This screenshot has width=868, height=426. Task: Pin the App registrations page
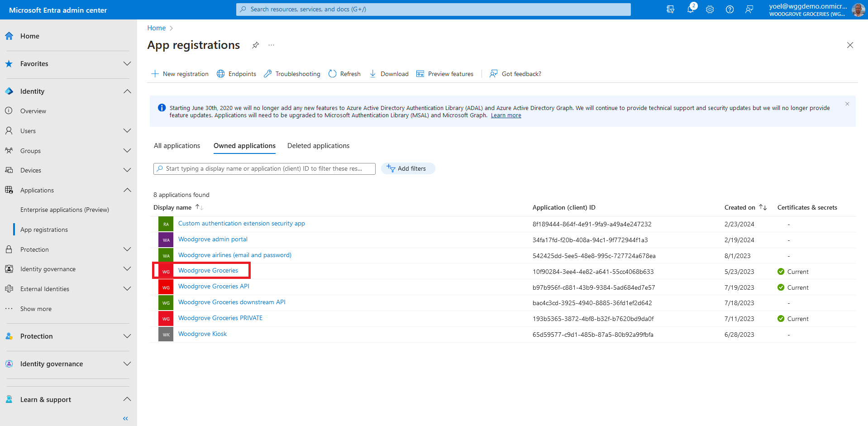click(256, 45)
